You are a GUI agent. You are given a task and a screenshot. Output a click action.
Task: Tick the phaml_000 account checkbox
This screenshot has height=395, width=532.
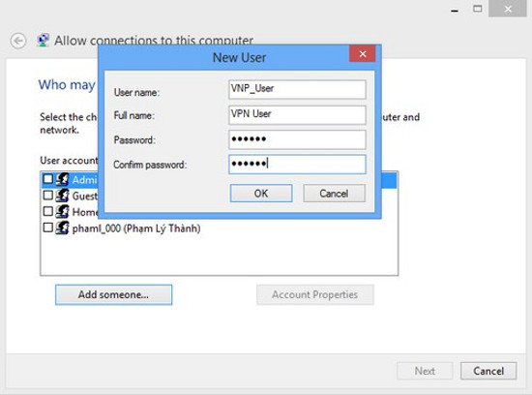[x=48, y=228]
